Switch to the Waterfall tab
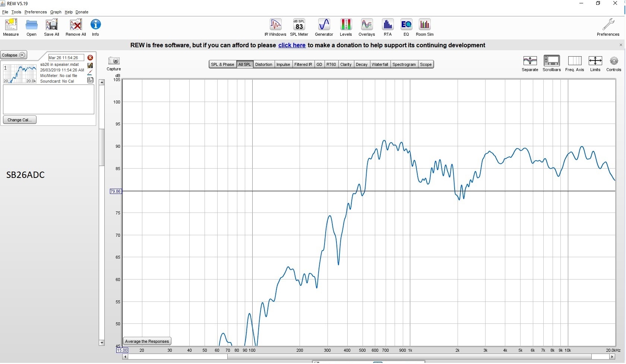The width and height of the screenshot is (626, 364). click(x=380, y=64)
